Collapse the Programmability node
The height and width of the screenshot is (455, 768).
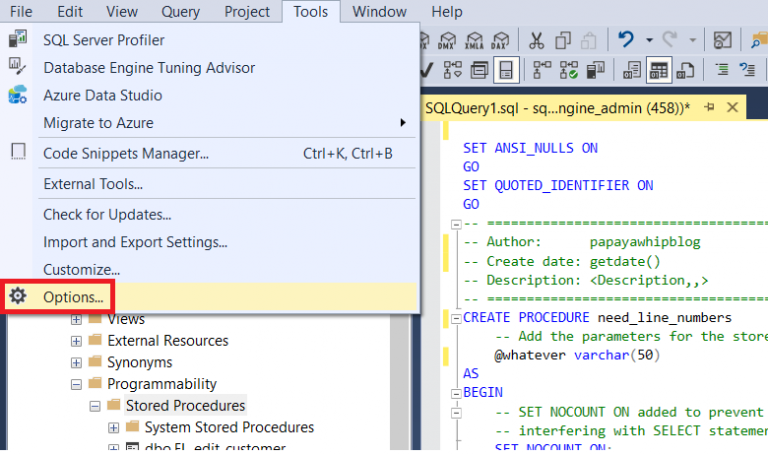76,384
